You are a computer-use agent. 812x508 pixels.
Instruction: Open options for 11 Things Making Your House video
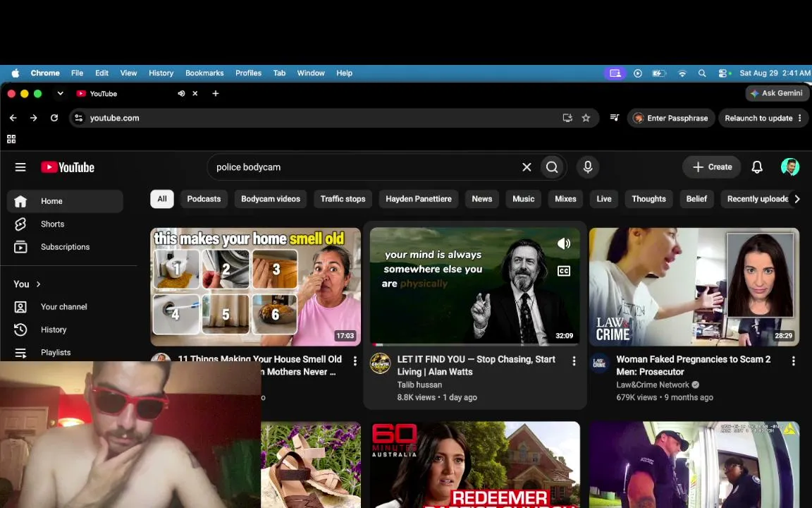[355, 361]
